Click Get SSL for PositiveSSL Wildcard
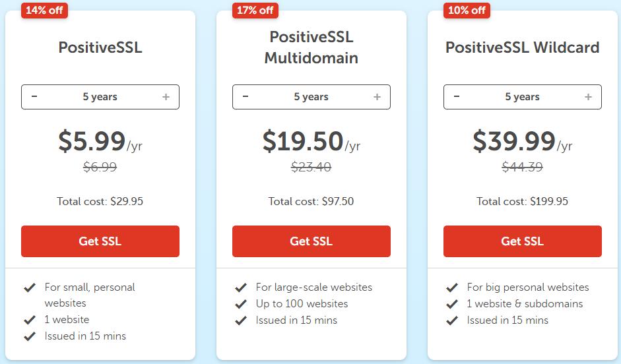621x364 pixels. (523, 241)
